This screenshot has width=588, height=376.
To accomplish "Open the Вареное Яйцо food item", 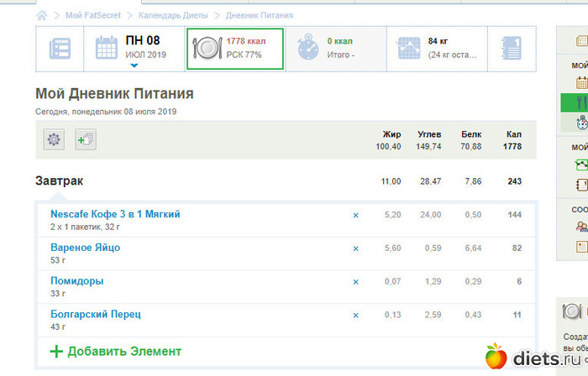I will click(x=85, y=248).
